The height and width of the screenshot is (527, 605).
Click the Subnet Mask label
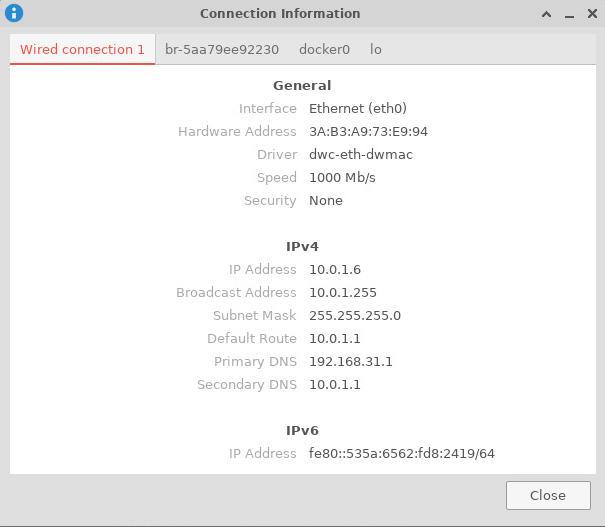pos(255,316)
